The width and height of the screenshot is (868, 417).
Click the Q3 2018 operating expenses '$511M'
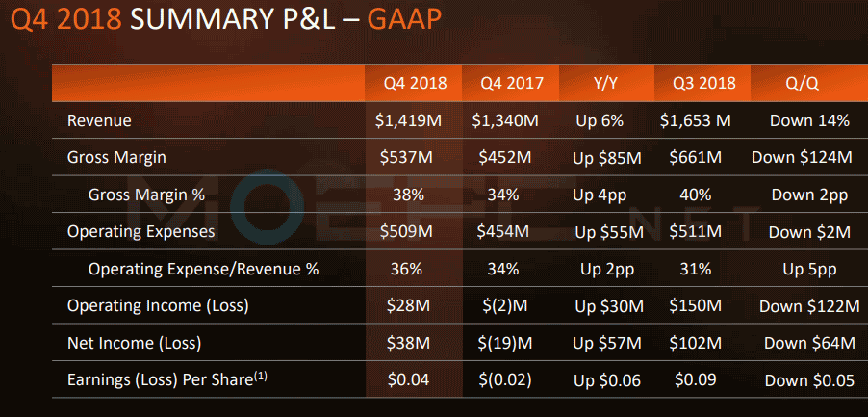(x=696, y=231)
